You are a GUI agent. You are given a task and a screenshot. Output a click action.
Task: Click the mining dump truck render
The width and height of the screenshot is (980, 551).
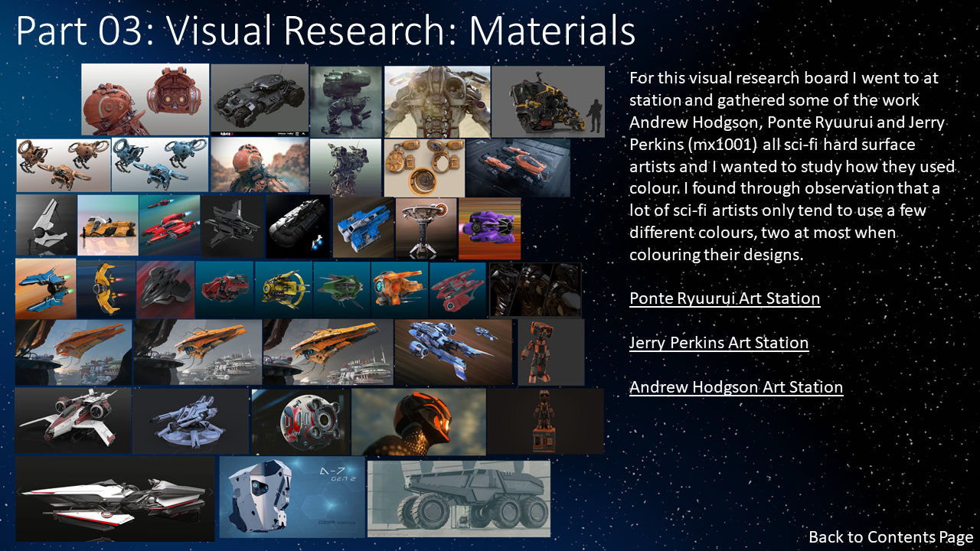[459, 498]
